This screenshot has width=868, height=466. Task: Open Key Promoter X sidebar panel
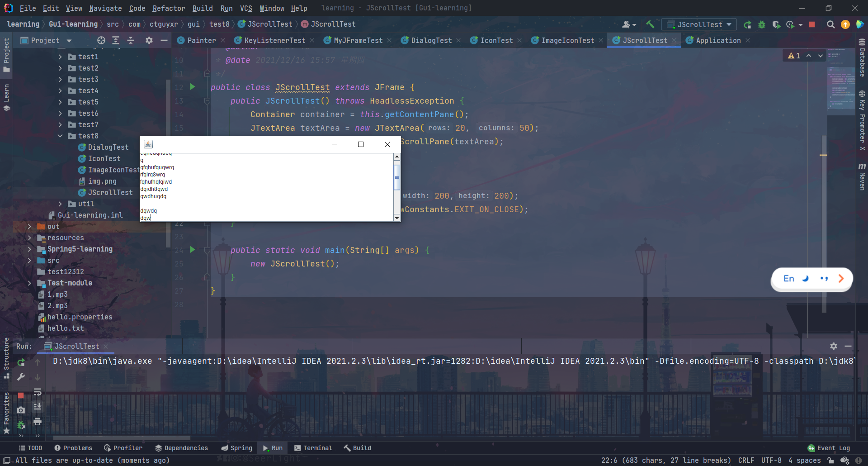coord(862,120)
